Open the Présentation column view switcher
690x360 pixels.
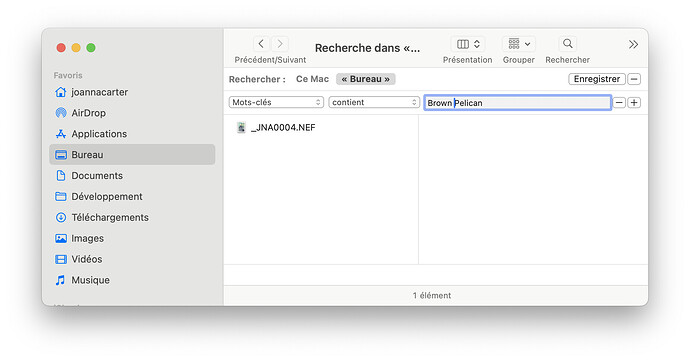(x=468, y=44)
